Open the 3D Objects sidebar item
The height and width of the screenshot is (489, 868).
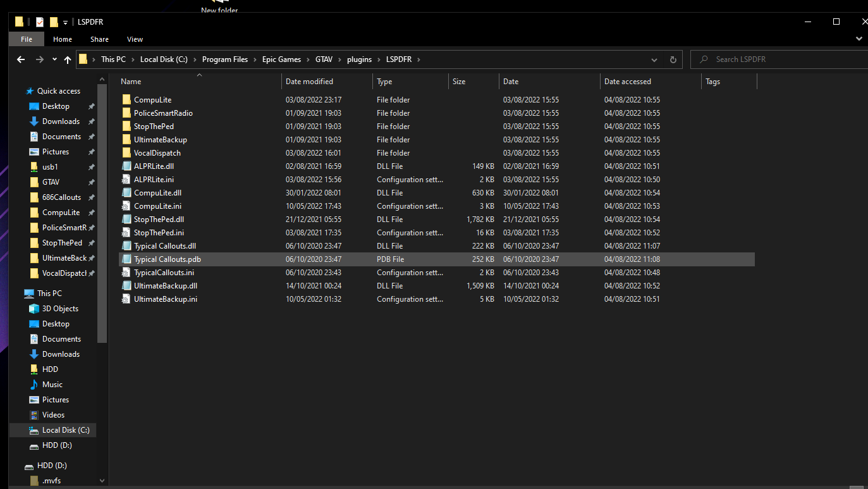coord(60,309)
